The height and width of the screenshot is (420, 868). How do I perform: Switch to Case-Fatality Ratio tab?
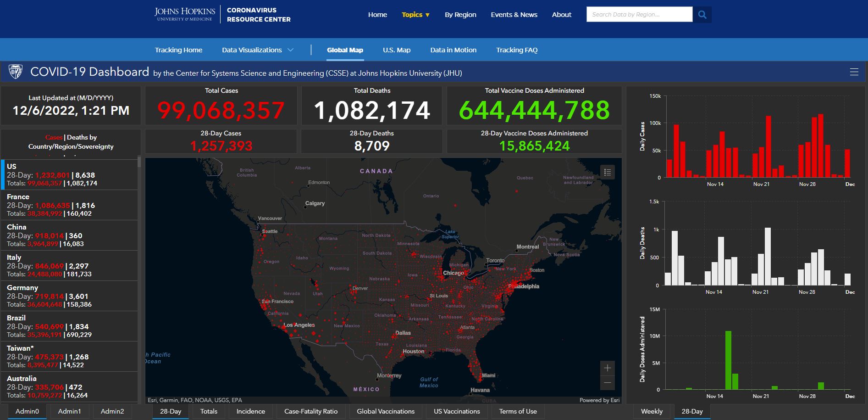tap(310, 411)
